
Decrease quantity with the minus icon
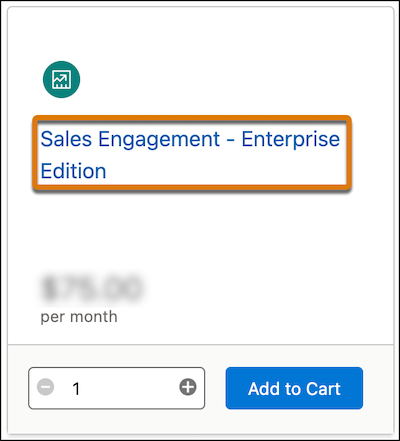pyautogui.click(x=45, y=387)
